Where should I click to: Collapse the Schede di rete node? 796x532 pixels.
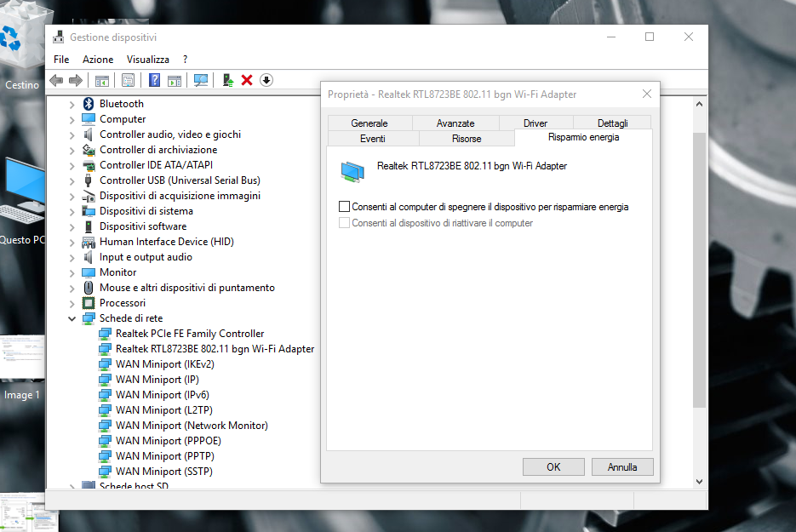click(x=72, y=319)
